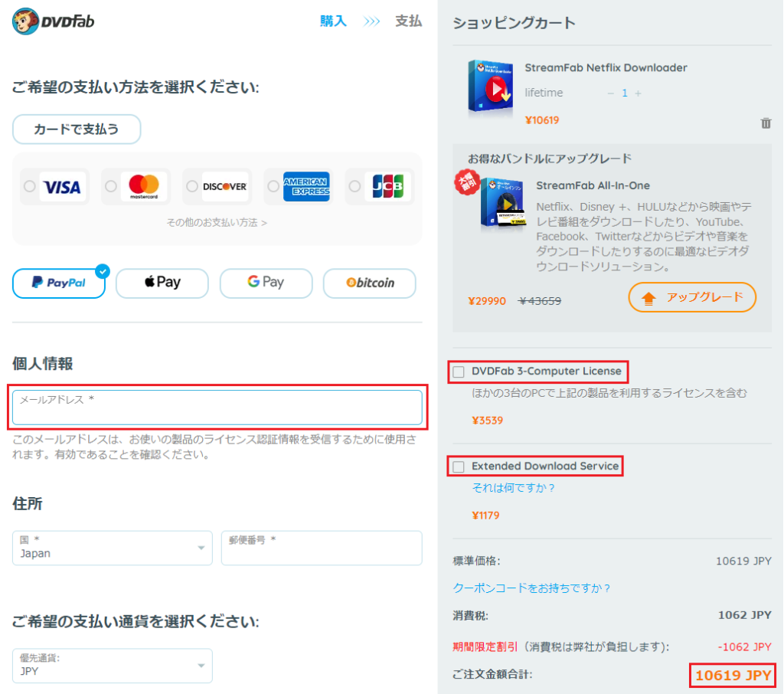Decrease quantity with the minus sign
784x694 pixels.
point(610,93)
